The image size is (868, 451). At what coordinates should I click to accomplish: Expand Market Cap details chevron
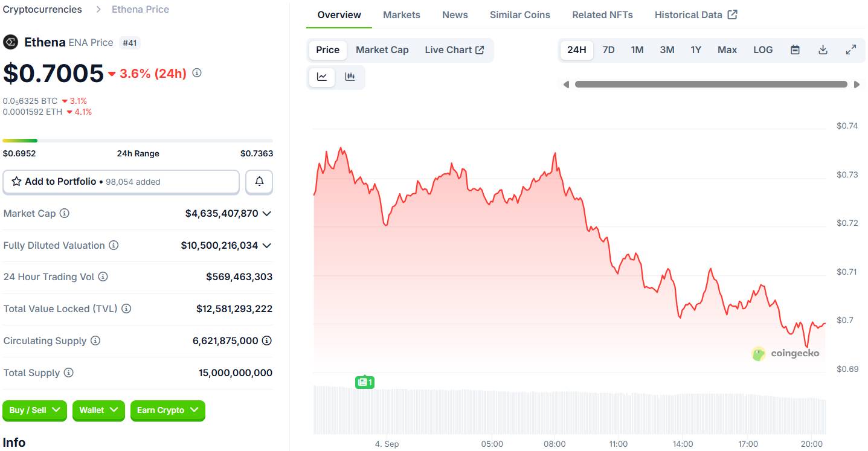[x=267, y=214]
